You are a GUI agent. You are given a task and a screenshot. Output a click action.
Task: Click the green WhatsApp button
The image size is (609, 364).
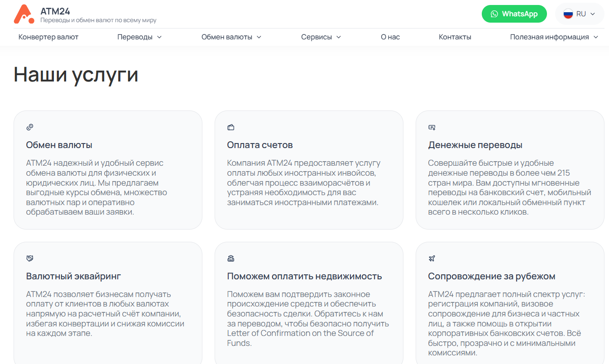[x=514, y=14]
